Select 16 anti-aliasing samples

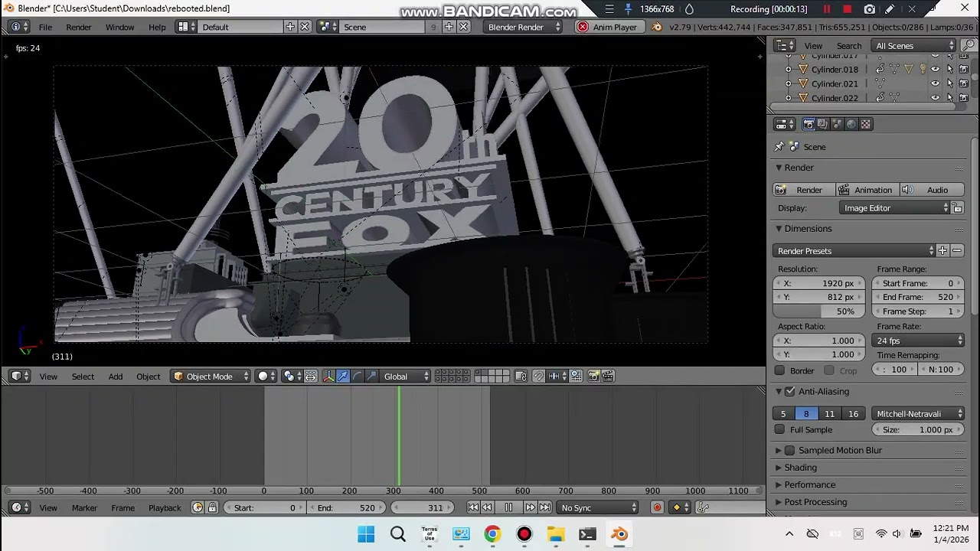point(853,414)
